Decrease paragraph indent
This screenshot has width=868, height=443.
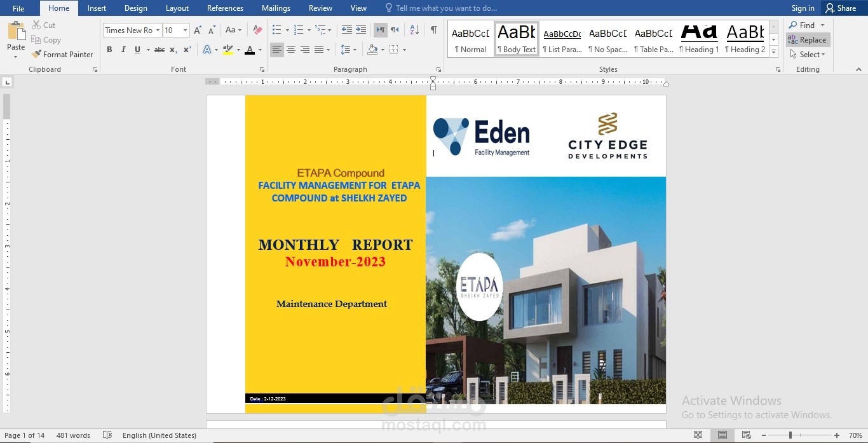pyautogui.click(x=346, y=30)
